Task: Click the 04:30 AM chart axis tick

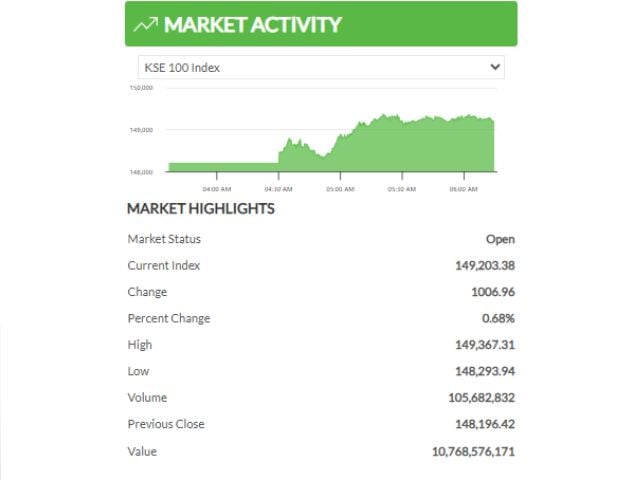Action: point(278,189)
